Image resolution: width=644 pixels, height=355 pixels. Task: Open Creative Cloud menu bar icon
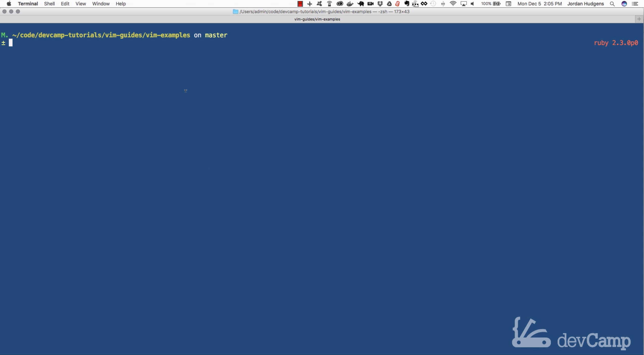click(x=340, y=4)
